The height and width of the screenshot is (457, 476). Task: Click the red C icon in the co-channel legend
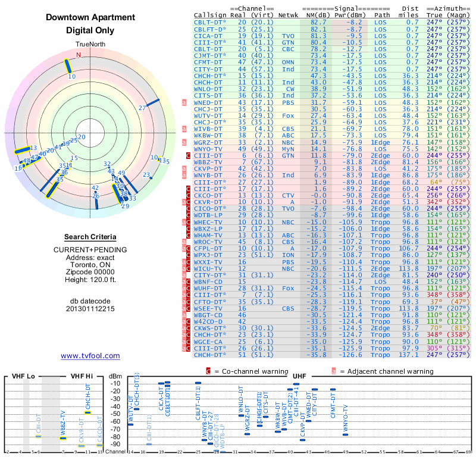(x=208, y=371)
